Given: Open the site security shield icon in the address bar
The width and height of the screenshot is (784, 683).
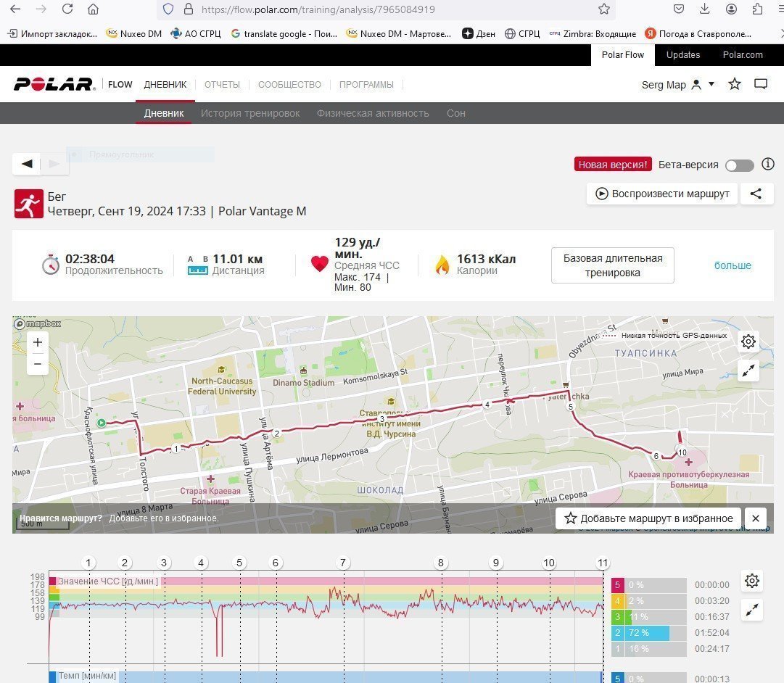Looking at the screenshot, I should click(168, 9).
